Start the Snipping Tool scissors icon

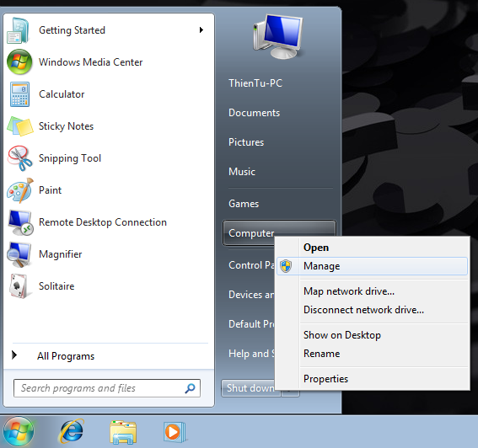point(20,158)
